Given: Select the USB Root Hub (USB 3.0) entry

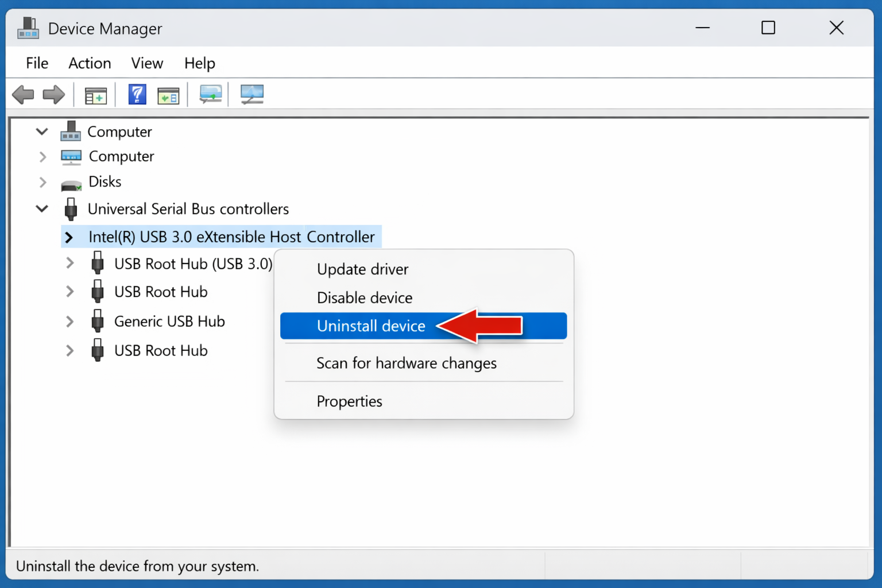Looking at the screenshot, I should 193,264.
